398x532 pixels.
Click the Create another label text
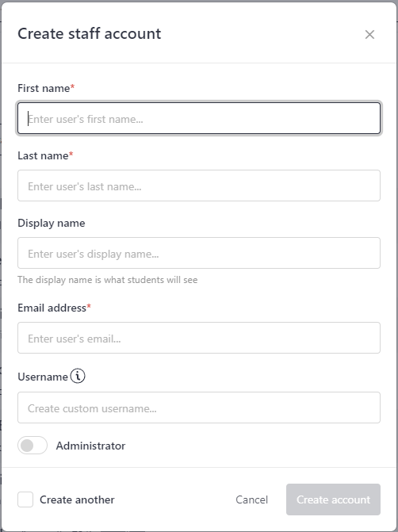pyautogui.click(x=77, y=499)
